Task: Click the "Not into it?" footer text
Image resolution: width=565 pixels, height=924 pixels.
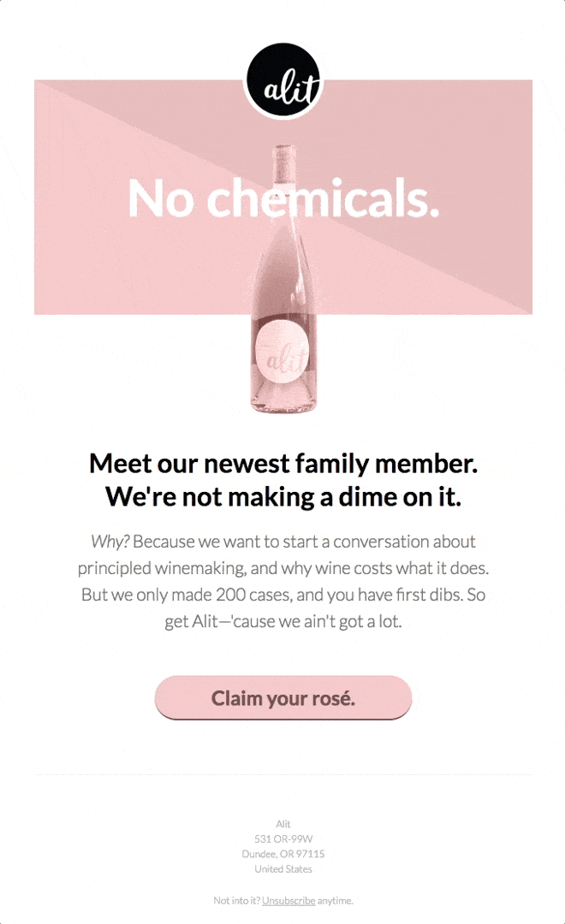Action: (236, 900)
